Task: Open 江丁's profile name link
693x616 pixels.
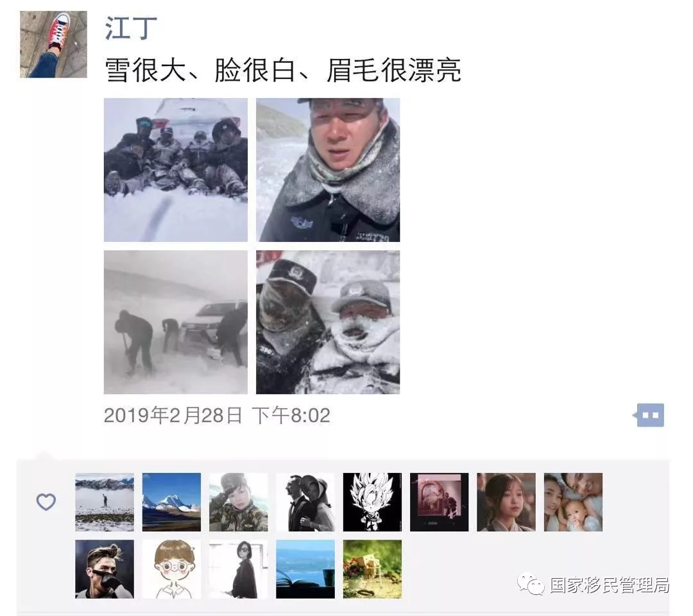Action: tap(131, 28)
